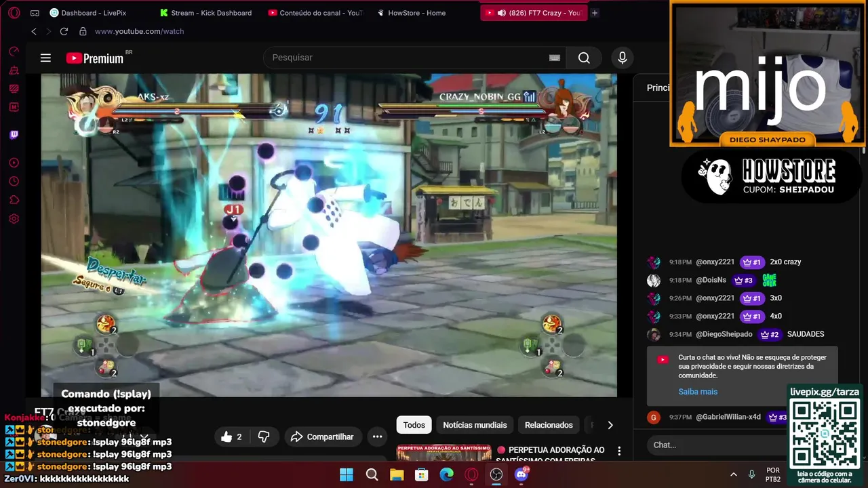Open the Opera main menu logo
The height and width of the screenshot is (488, 868).
click(14, 13)
